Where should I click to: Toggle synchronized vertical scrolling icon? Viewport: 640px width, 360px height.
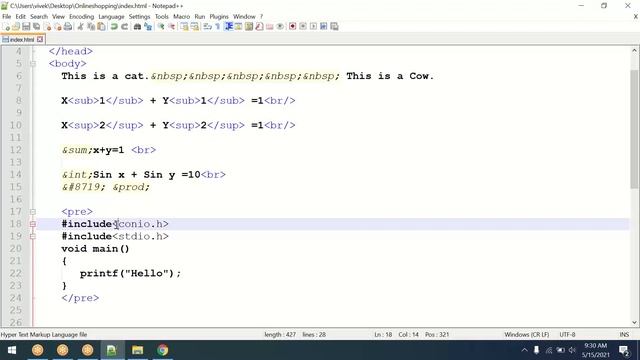point(184,27)
